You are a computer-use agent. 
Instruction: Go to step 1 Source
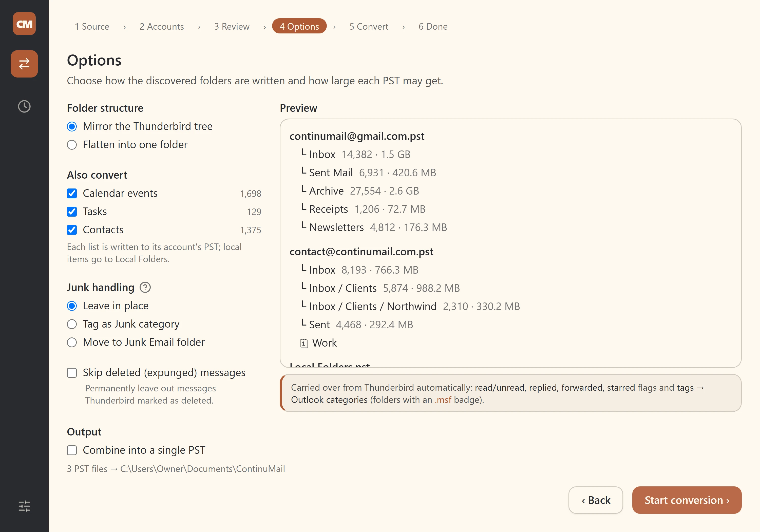click(92, 27)
